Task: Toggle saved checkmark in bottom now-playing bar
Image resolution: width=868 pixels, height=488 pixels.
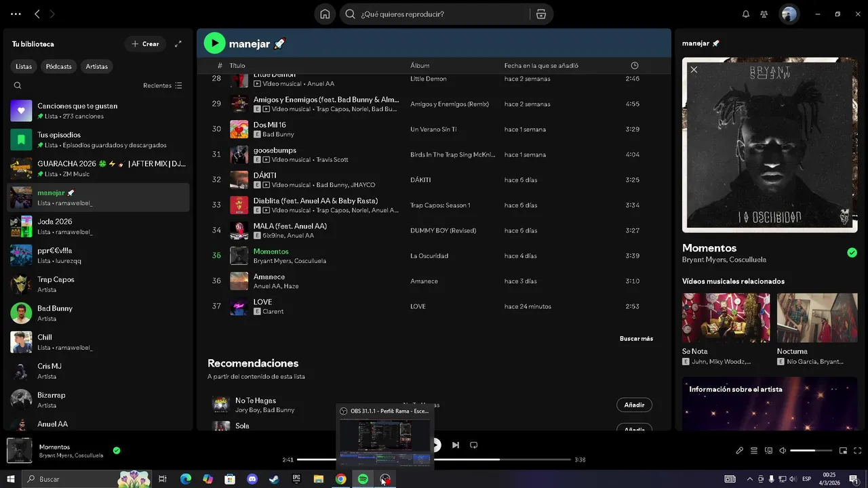Action: [117, 450]
